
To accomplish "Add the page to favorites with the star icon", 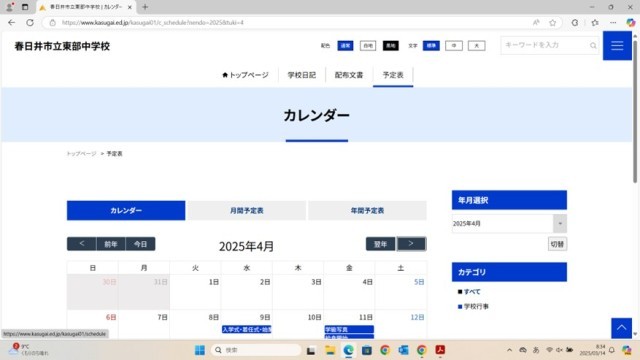I will tap(552, 22).
